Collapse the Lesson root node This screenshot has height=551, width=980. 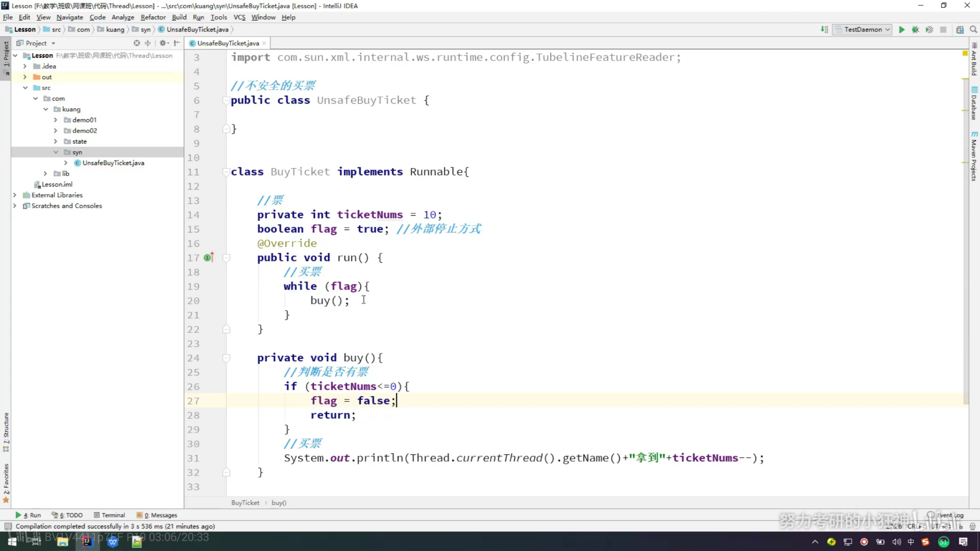15,55
